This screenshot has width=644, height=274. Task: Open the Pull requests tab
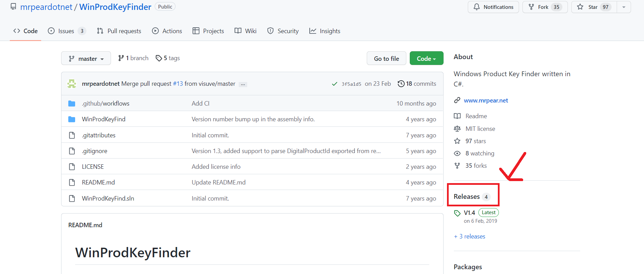(x=119, y=31)
